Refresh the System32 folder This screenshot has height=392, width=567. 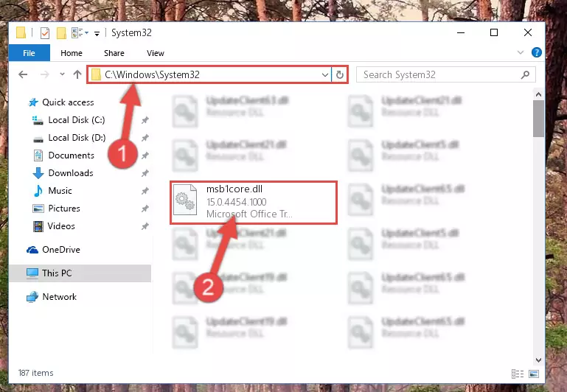pyautogui.click(x=340, y=74)
